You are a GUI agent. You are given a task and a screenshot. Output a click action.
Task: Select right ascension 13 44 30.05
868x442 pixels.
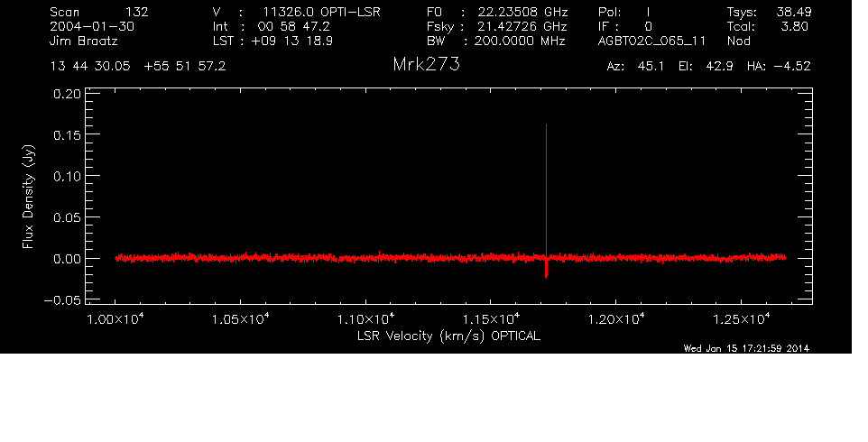pyautogui.click(x=90, y=67)
